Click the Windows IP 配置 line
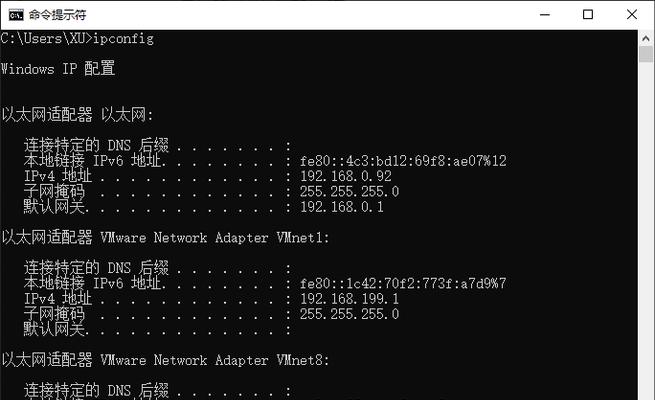This screenshot has width=655, height=400. pos(58,68)
